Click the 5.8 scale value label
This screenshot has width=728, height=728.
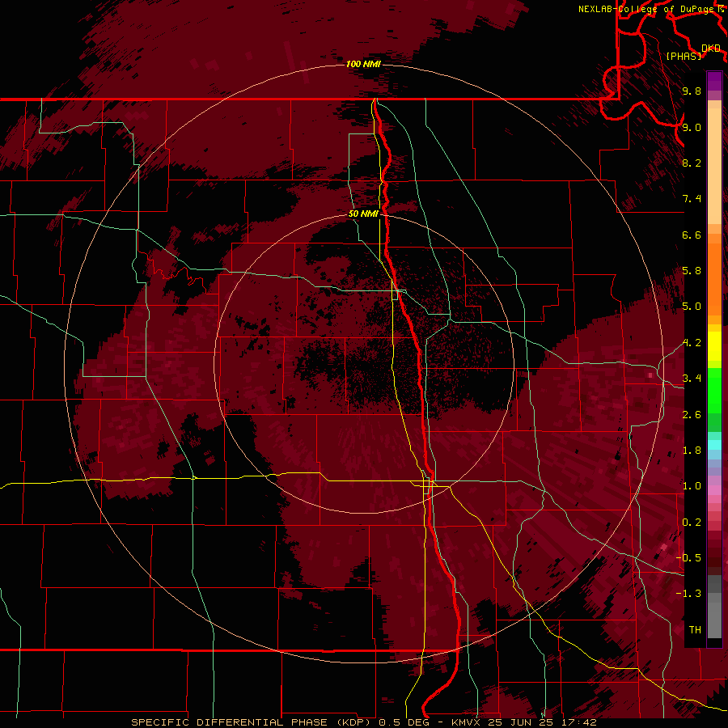(x=692, y=271)
